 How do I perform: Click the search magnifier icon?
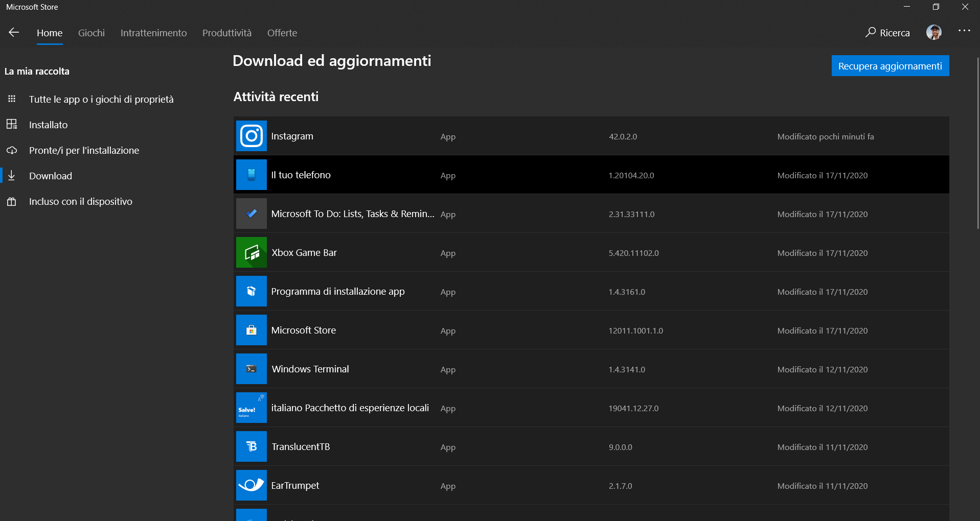[x=870, y=33]
